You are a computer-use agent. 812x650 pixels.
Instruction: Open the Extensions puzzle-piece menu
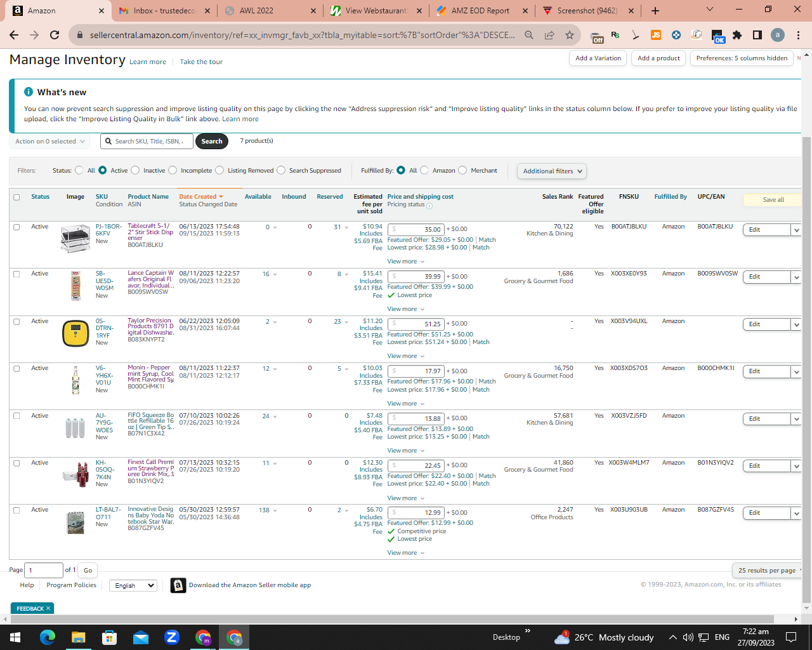pyautogui.click(x=737, y=35)
